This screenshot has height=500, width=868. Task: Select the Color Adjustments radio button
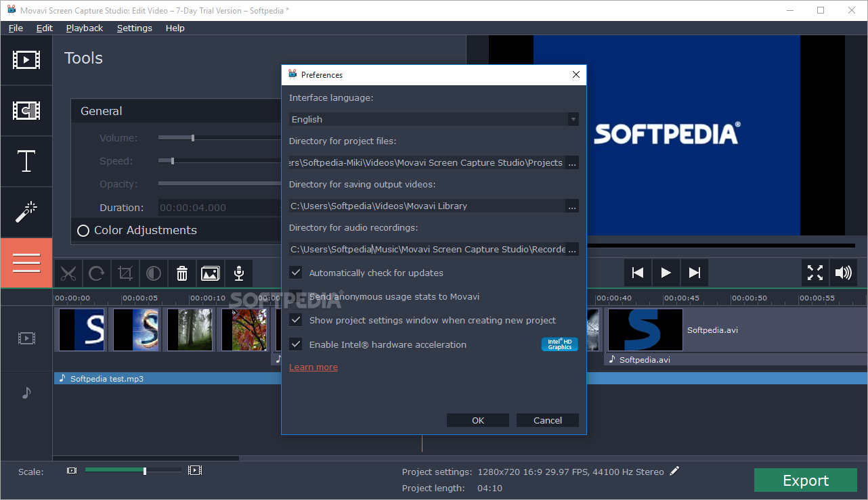tap(83, 231)
